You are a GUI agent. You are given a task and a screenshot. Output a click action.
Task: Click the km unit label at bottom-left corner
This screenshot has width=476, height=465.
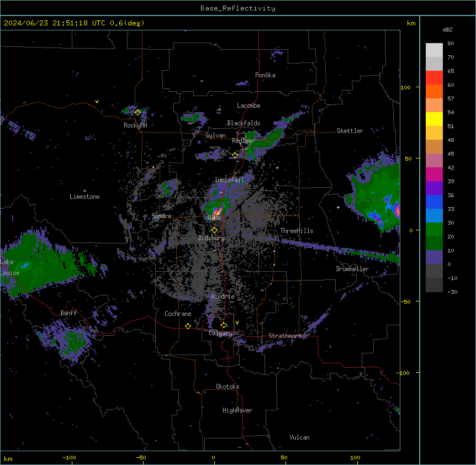point(8,458)
